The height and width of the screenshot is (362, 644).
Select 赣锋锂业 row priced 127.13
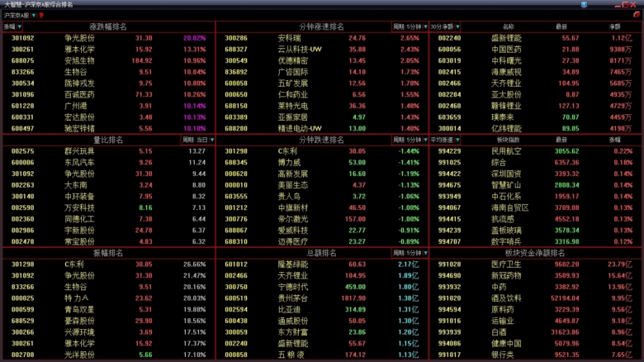pos(535,106)
